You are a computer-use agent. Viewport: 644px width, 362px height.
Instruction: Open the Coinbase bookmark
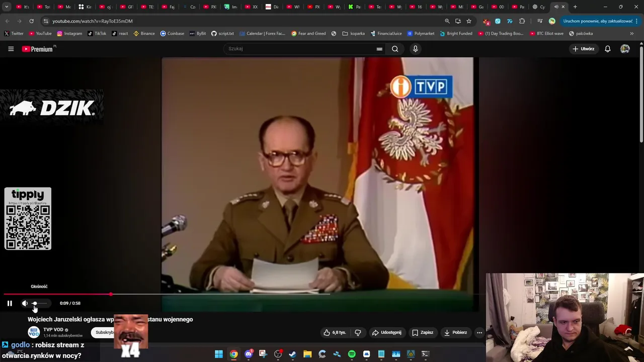[172, 34]
